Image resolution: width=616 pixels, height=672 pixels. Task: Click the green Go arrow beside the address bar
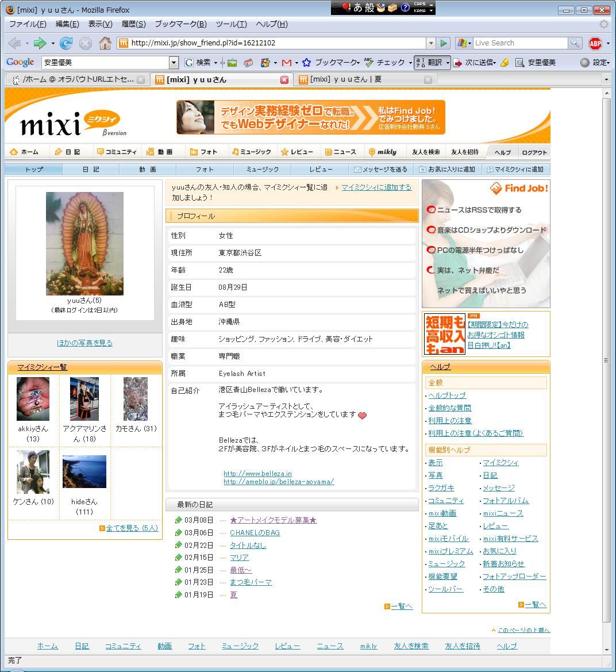(443, 43)
